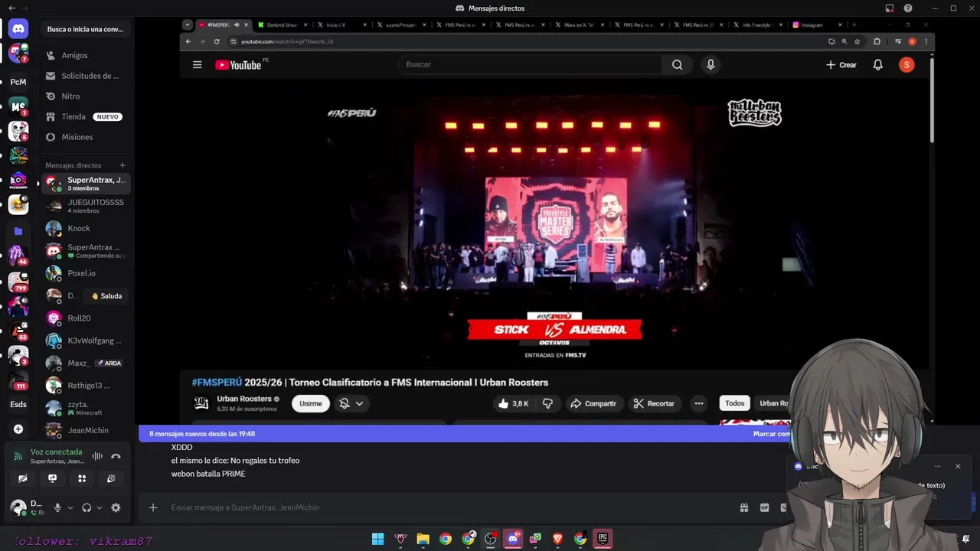Open Discord inbox icon in title bar
The image size is (980, 551).
click(x=890, y=8)
